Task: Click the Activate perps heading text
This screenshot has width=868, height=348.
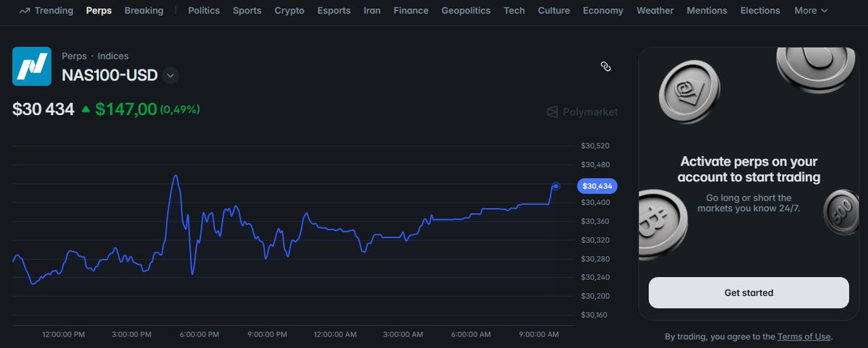Action: click(x=749, y=169)
